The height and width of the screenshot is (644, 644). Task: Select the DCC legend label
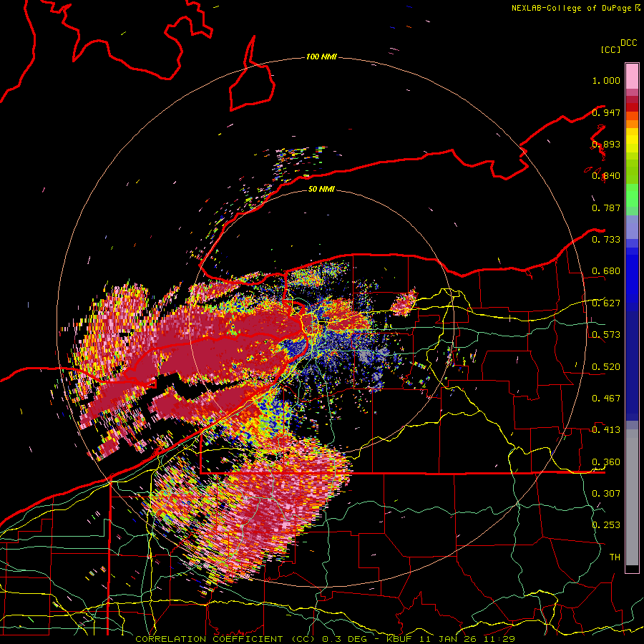pos(628,43)
